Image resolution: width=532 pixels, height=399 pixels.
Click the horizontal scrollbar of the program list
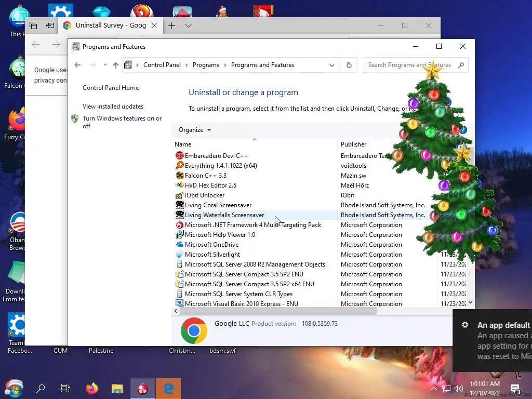tap(278, 311)
